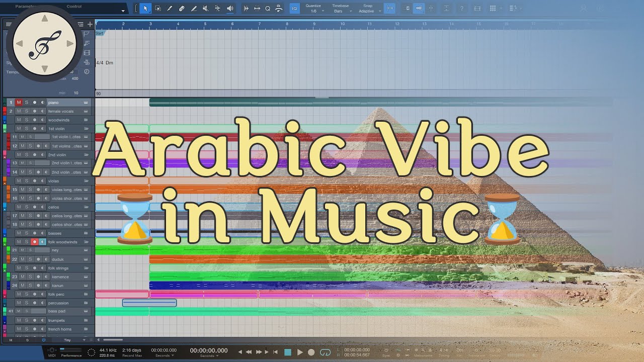Screen dimensions: 644x362
Task: Select the kemence track name
Action: [x=60, y=277]
